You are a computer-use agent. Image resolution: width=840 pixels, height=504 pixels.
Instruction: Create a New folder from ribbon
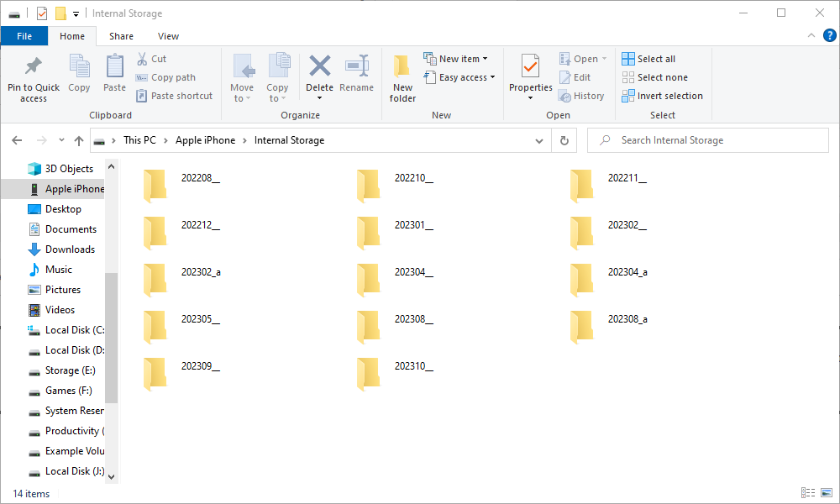[402, 78]
